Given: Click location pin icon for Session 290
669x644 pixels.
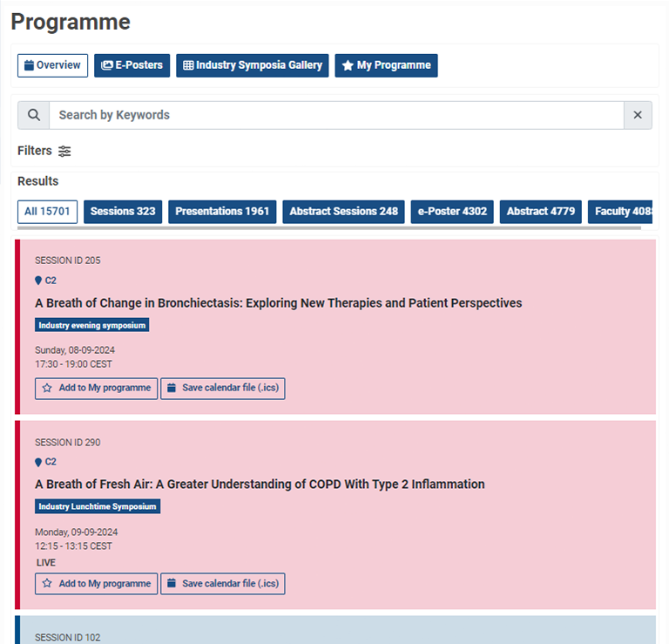Looking at the screenshot, I should pos(38,462).
